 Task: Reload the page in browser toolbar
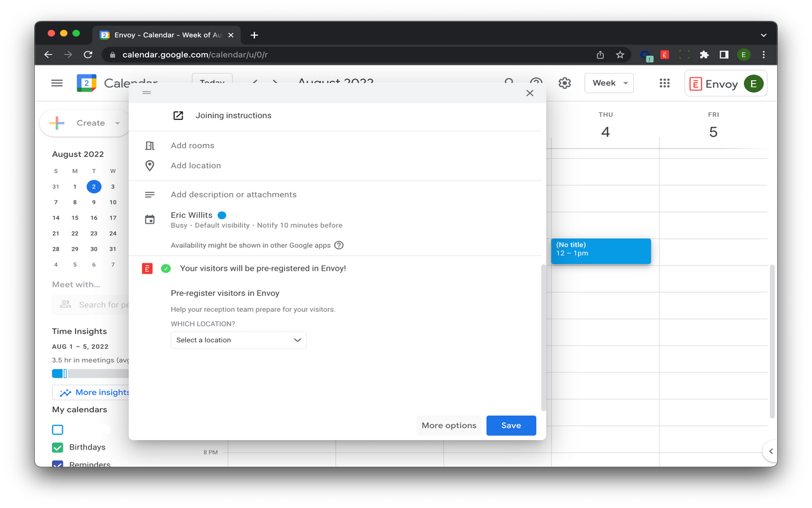(x=88, y=55)
